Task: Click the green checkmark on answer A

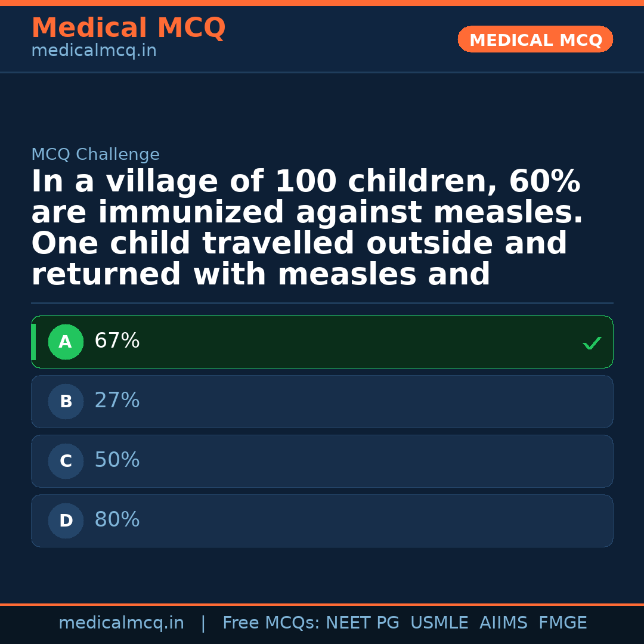Action: [592, 343]
